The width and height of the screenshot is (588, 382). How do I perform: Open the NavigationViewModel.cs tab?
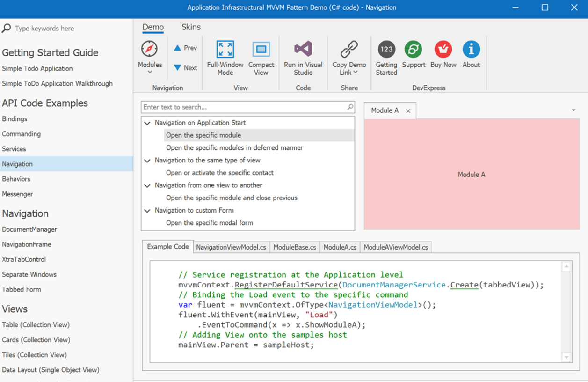tap(231, 247)
